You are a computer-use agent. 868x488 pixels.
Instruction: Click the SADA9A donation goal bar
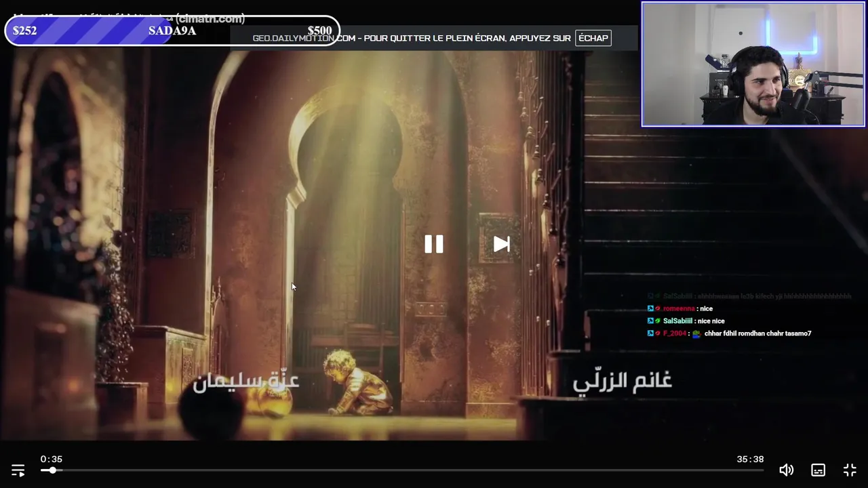coord(172,30)
